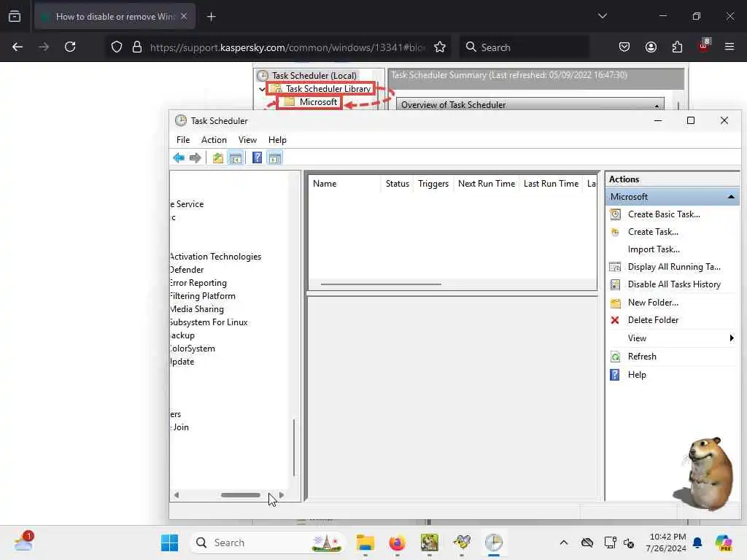This screenshot has height=560, width=747.
Task: Select the 'Filtering Platform' tree folder
Action: (203, 296)
